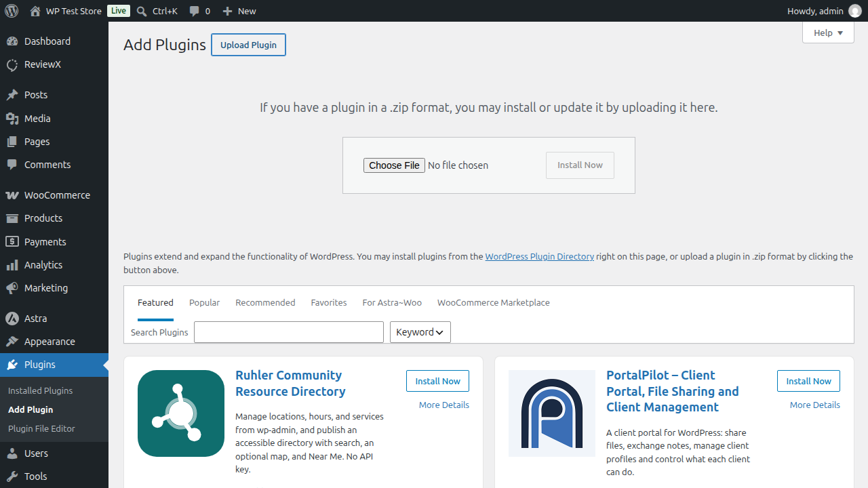The height and width of the screenshot is (488, 868).
Task: Click the Howdy, admin account text
Action: pyautogui.click(x=815, y=11)
